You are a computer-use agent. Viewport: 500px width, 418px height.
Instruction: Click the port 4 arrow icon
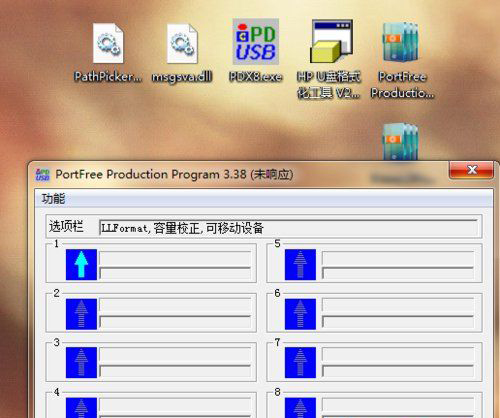point(81,408)
